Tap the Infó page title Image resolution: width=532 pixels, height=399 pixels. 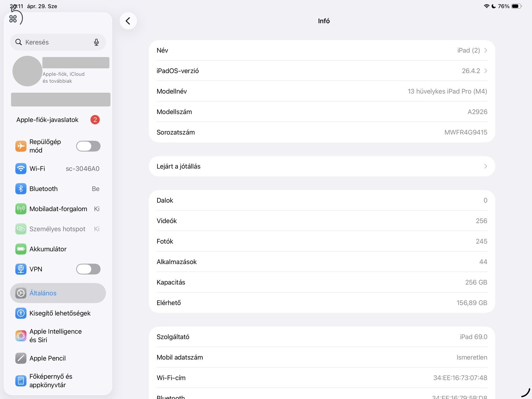pos(324,21)
